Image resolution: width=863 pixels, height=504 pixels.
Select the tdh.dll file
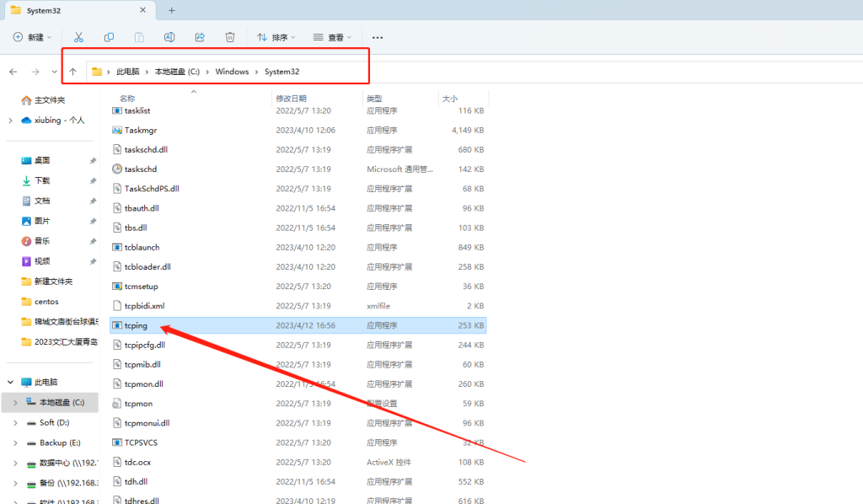(297, 481)
